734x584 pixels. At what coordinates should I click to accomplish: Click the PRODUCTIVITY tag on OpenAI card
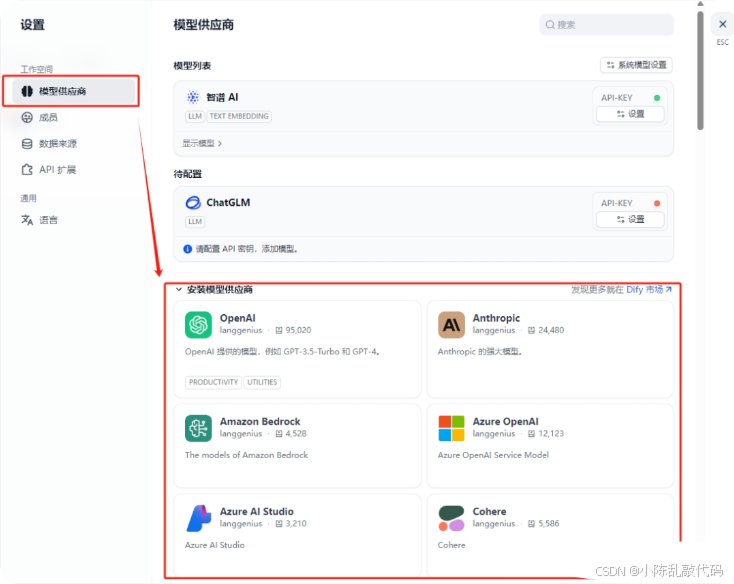pos(213,382)
